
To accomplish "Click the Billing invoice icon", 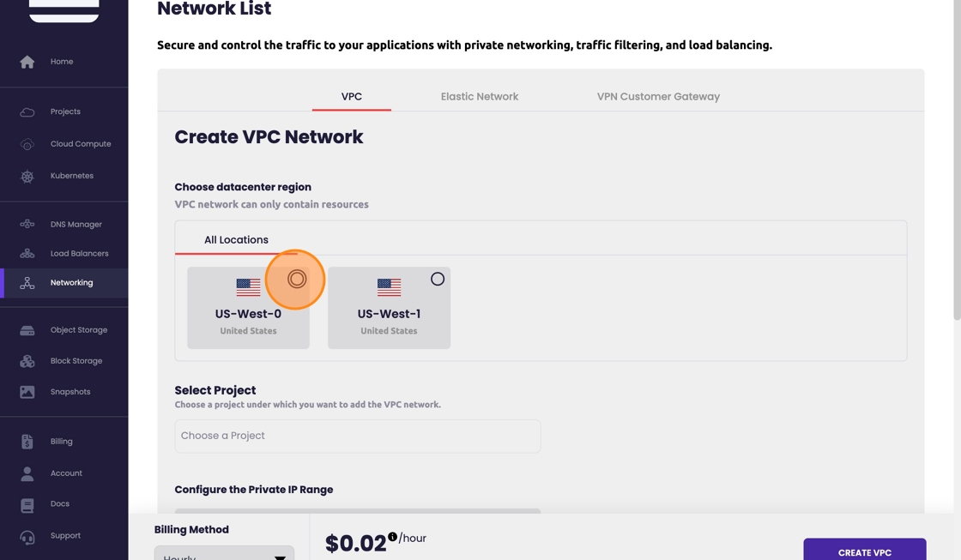I will [27, 442].
